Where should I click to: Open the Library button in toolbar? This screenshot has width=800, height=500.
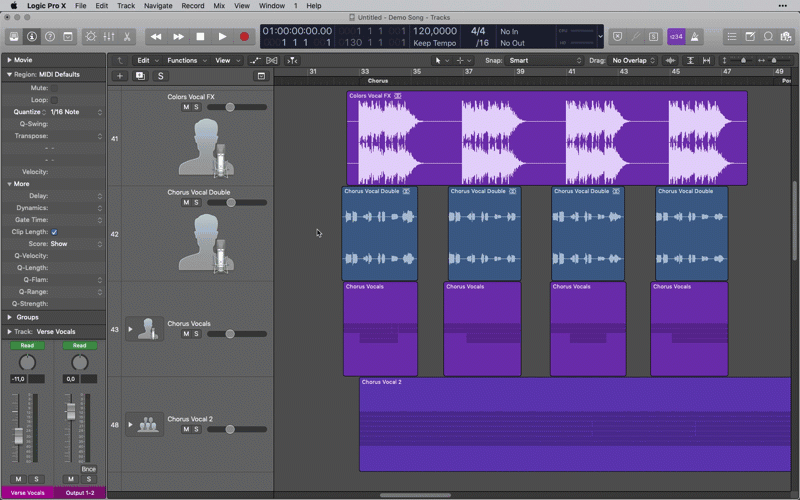pyautogui.click(x=14, y=37)
